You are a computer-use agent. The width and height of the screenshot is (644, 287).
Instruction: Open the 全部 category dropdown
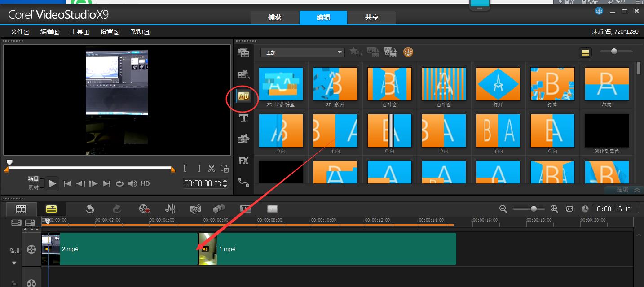click(302, 52)
